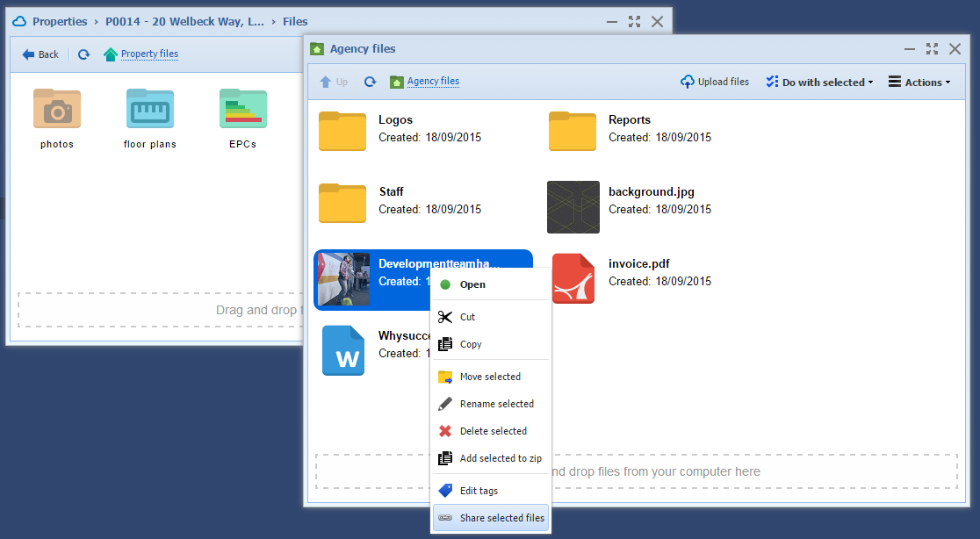The width and height of the screenshot is (980, 539).
Task: Follow the Agency files breadcrumb link
Action: pos(433,81)
